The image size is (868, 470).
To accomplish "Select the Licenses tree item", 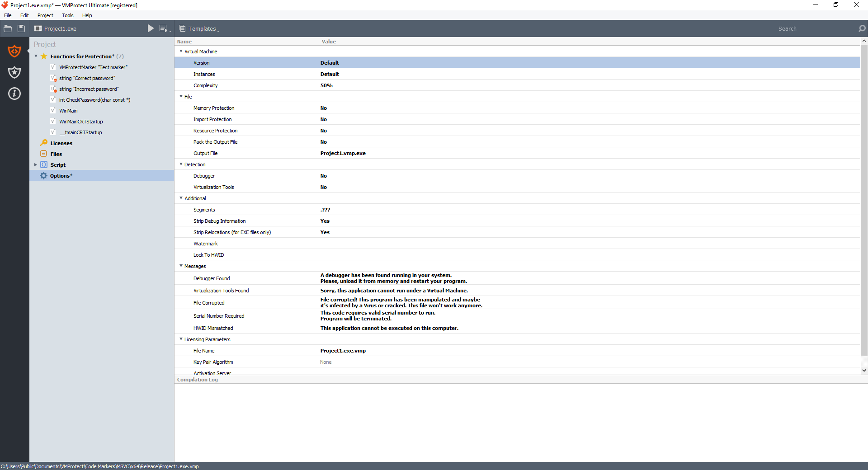I will tap(61, 143).
